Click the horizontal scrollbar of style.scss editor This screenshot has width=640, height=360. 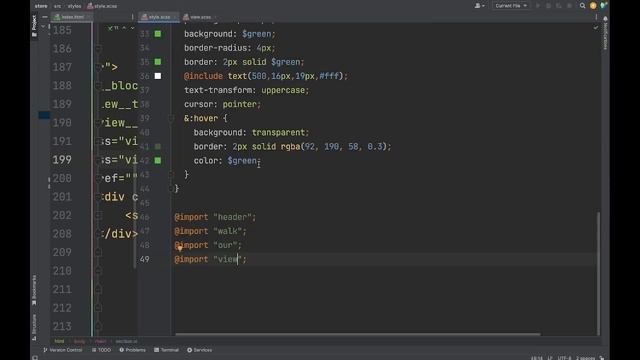(358, 334)
